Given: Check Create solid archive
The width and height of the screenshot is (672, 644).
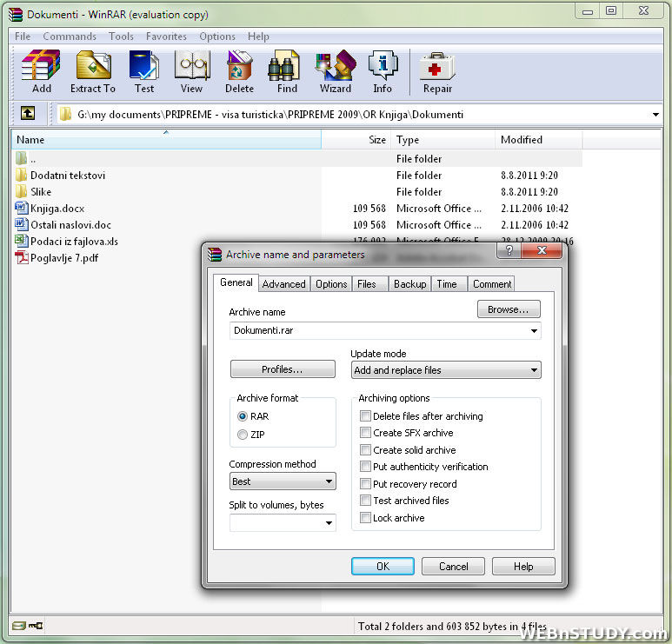Looking at the screenshot, I should (365, 449).
